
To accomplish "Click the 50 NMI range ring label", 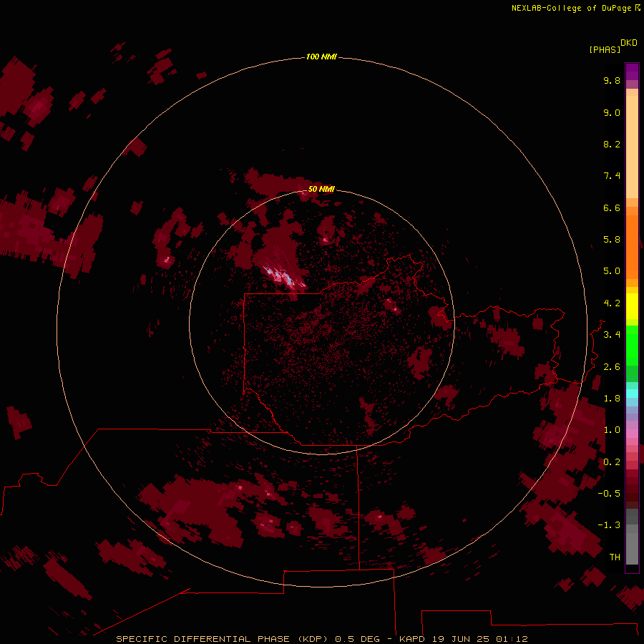I will tap(321, 189).
